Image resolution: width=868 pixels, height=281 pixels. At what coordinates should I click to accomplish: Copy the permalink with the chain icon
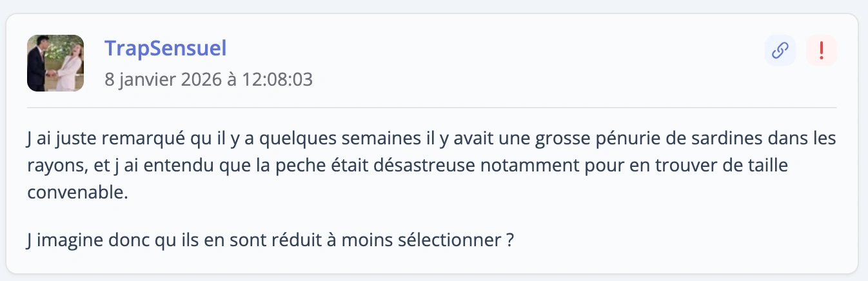click(x=780, y=50)
